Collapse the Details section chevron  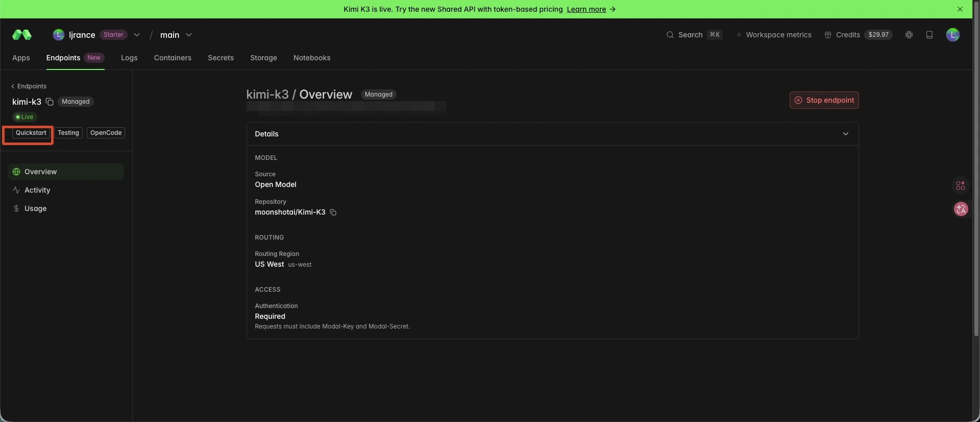(846, 134)
